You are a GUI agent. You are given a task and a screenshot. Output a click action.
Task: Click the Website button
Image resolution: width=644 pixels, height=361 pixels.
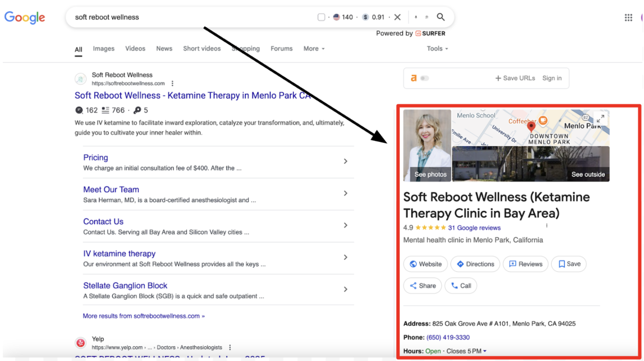[x=425, y=264]
